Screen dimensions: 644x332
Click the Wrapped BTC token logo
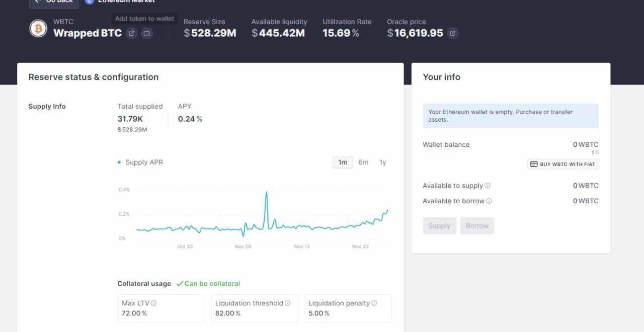pos(38,29)
